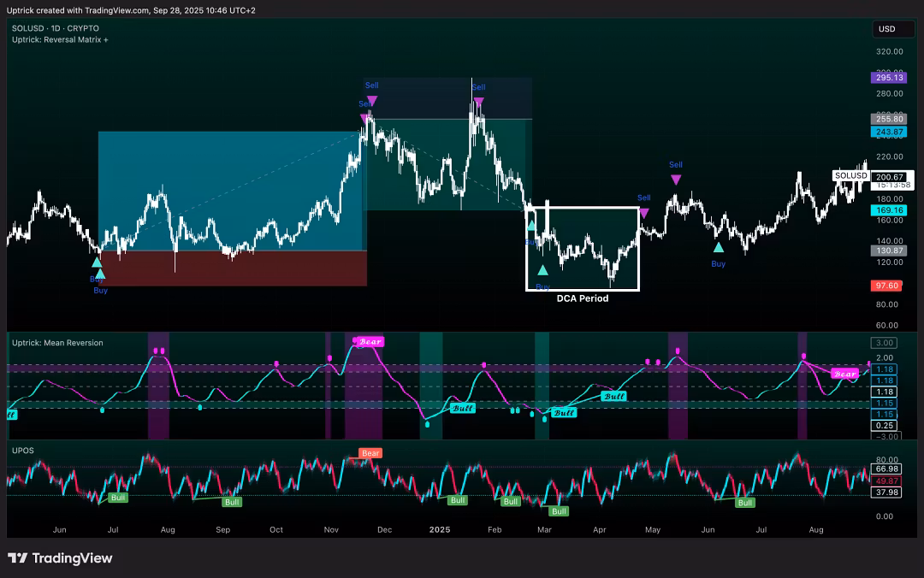Click the red Bear label in UPOS panel
Viewport: 924px width, 578px height.
[x=370, y=453]
